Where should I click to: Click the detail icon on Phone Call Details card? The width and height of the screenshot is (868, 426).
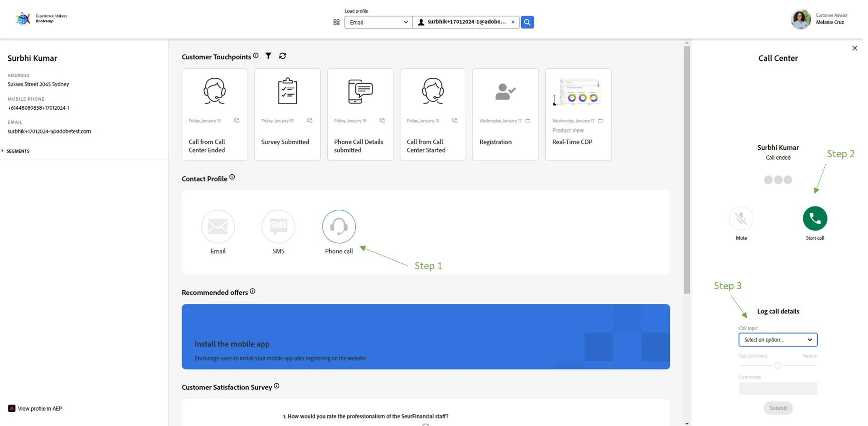pos(382,121)
